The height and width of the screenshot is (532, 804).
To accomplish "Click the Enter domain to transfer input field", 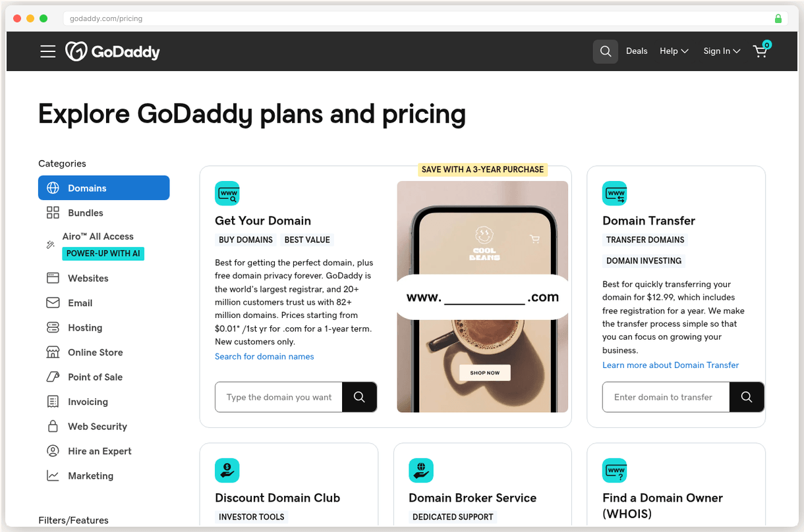I will pos(666,397).
